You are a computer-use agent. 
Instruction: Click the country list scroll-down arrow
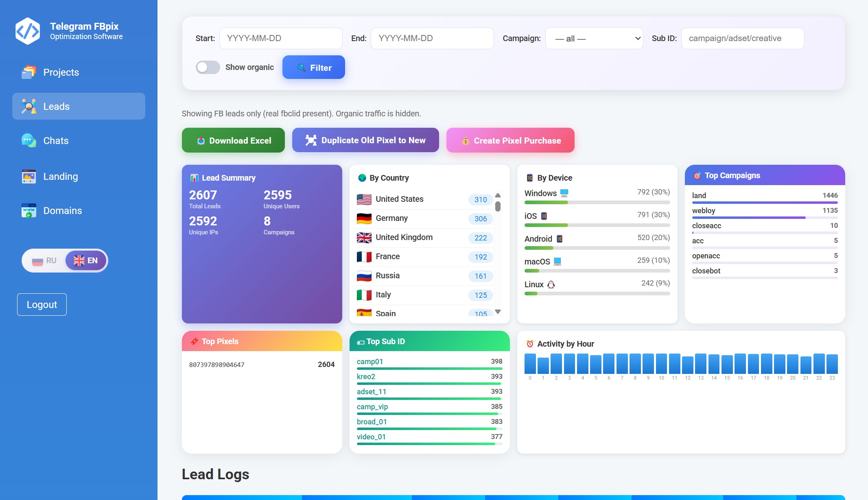pos(498,312)
